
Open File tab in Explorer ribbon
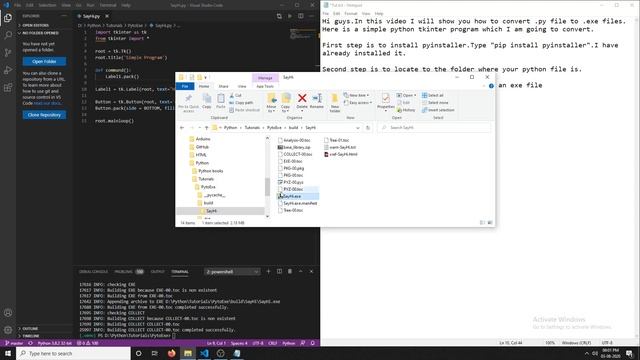(185, 86)
